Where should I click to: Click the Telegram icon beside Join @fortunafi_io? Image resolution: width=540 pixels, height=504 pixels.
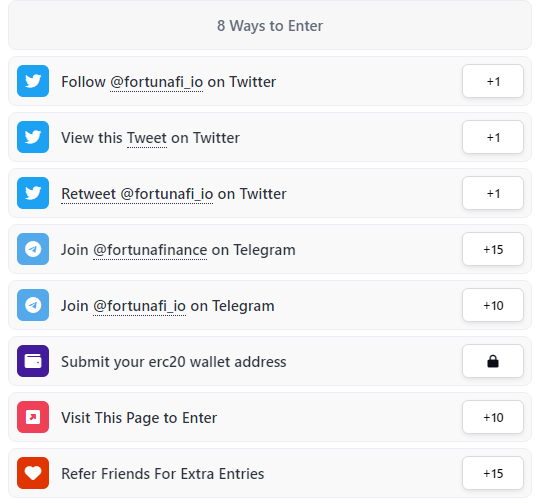(33, 305)
